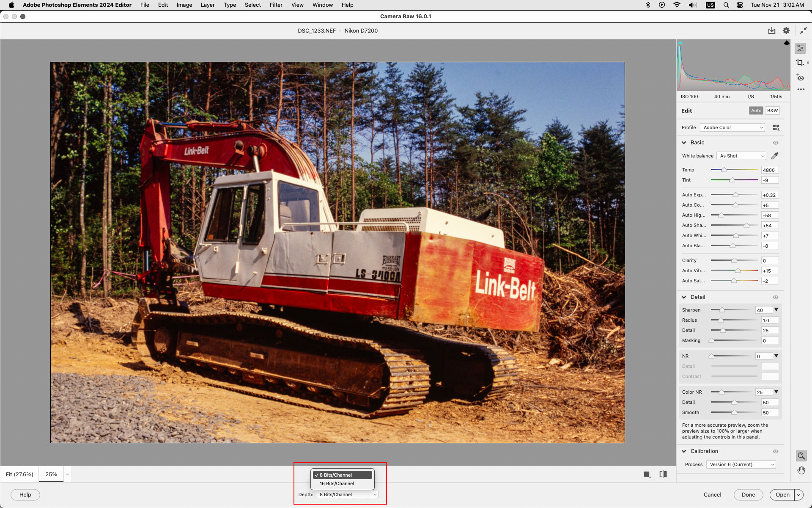The height and width of the screenshot is (508, 812).
Task: Click the Cancel button
Action: pos(712,494)
